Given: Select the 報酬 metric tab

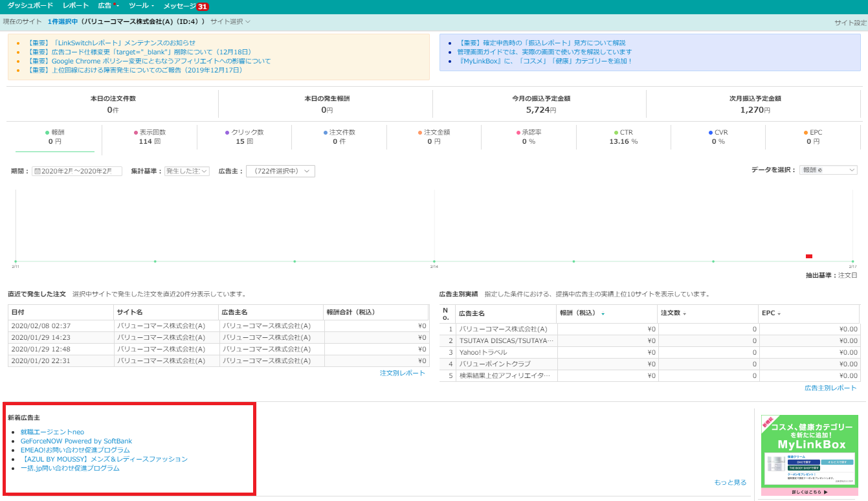Looking at the screenshot, I should (54, 137).
